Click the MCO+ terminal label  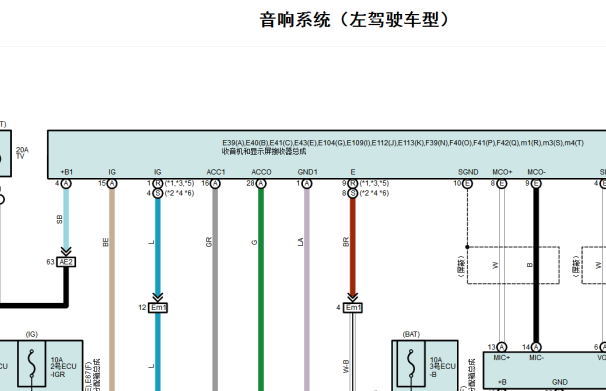point(502,172)
